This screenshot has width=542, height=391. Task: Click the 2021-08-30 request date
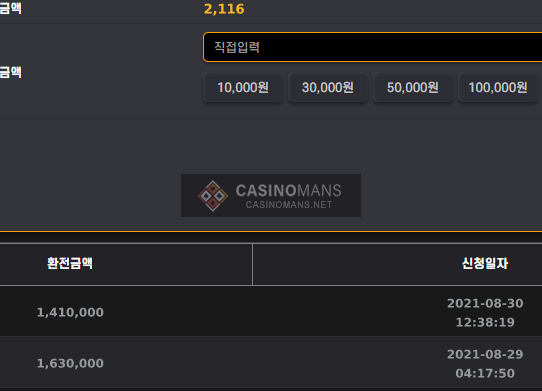click(x=485, y=303)
